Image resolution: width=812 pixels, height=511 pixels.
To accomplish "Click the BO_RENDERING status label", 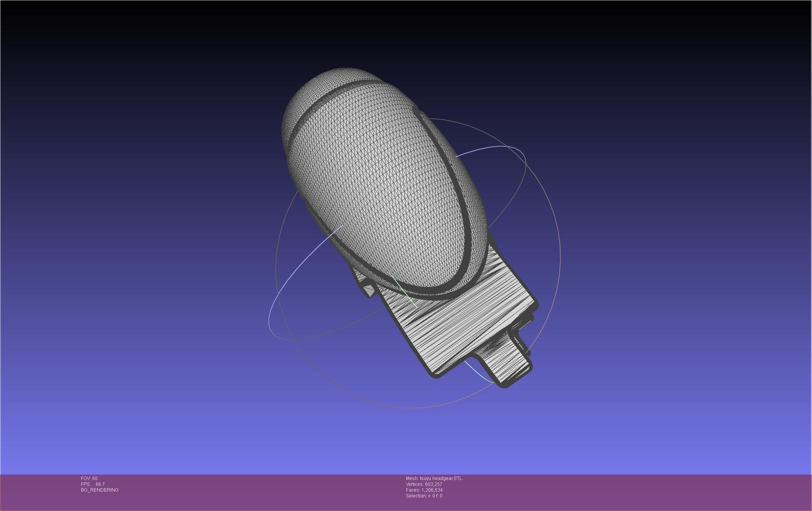I will tap(100, 490).
